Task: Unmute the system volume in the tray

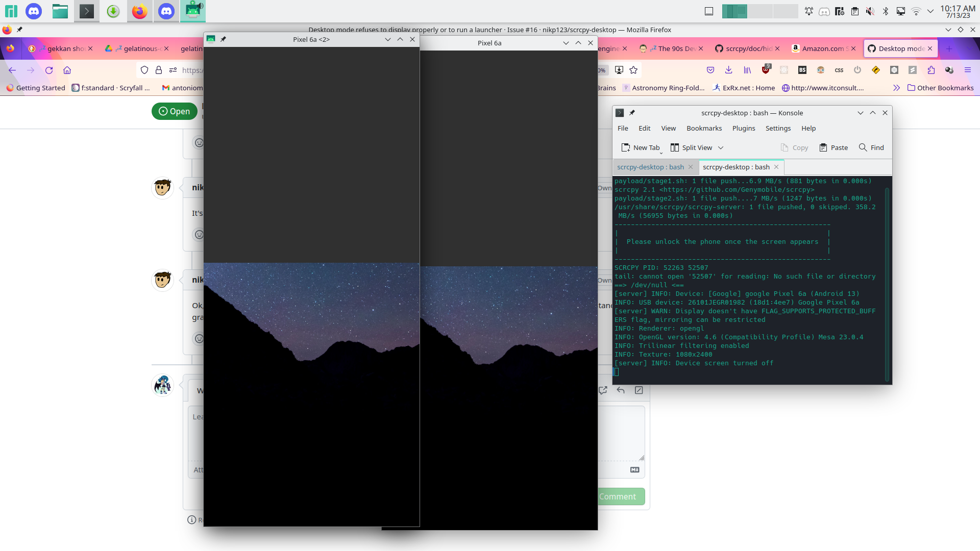Action: 869,11
